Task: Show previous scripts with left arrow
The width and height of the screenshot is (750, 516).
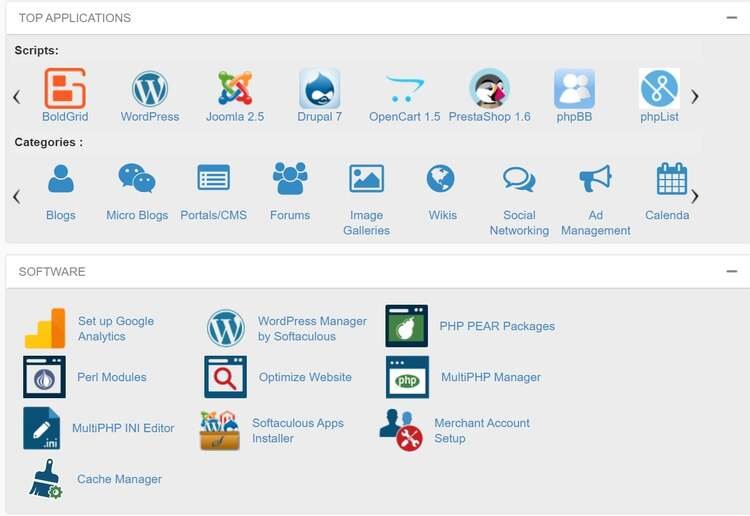Action: click(x=17, y=97)
